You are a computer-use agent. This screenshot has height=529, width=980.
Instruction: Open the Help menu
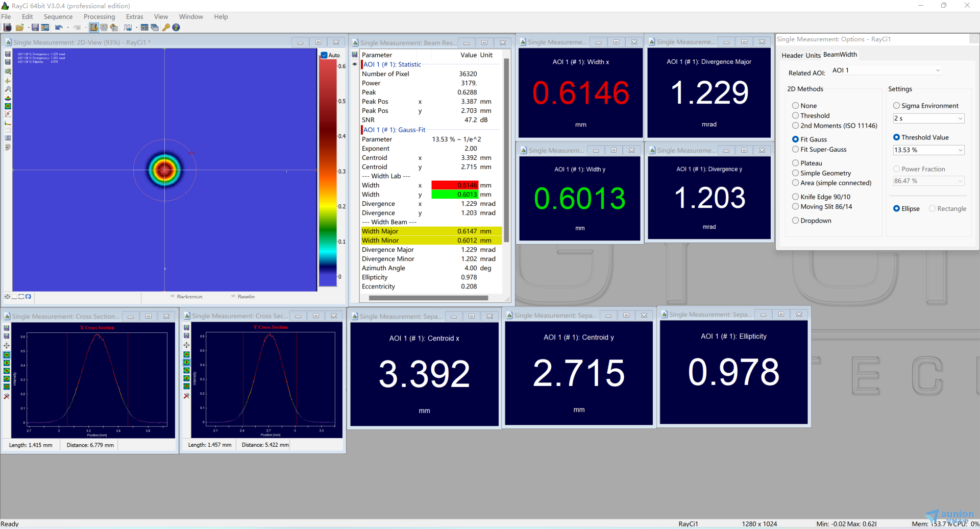221,16
